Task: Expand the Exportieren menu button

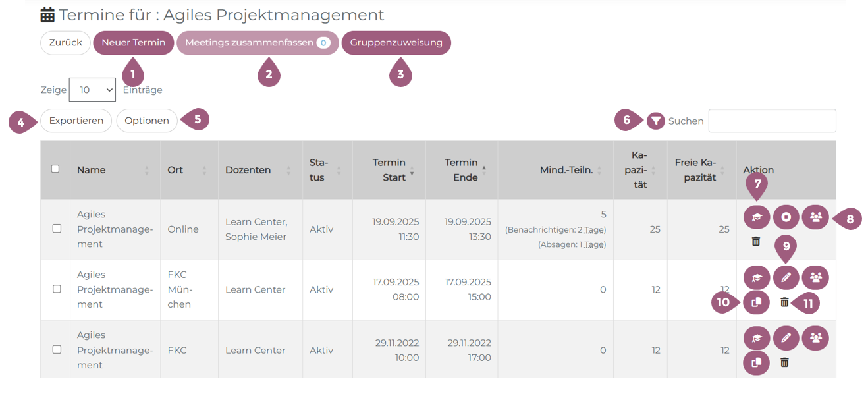Action: point(76,121)
